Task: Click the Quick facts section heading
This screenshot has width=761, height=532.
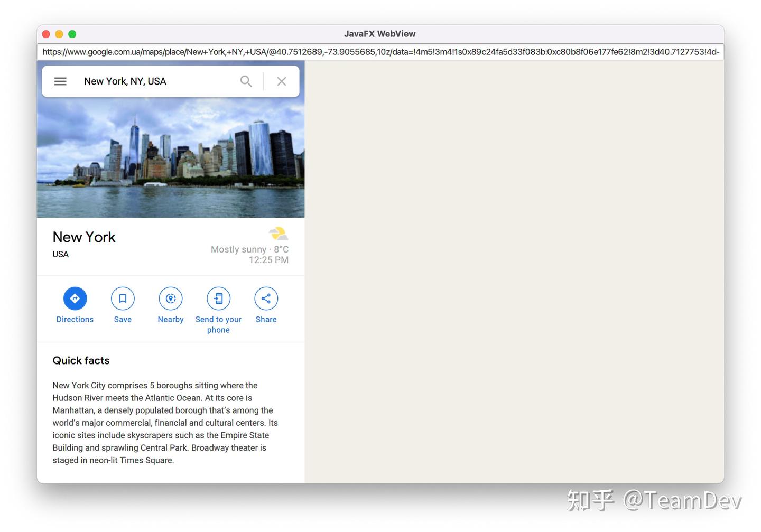Action: (x=80, y=360)
